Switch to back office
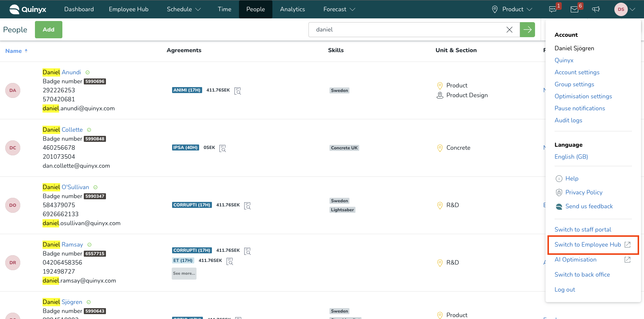The image size is (644, 319). point(582,275)
